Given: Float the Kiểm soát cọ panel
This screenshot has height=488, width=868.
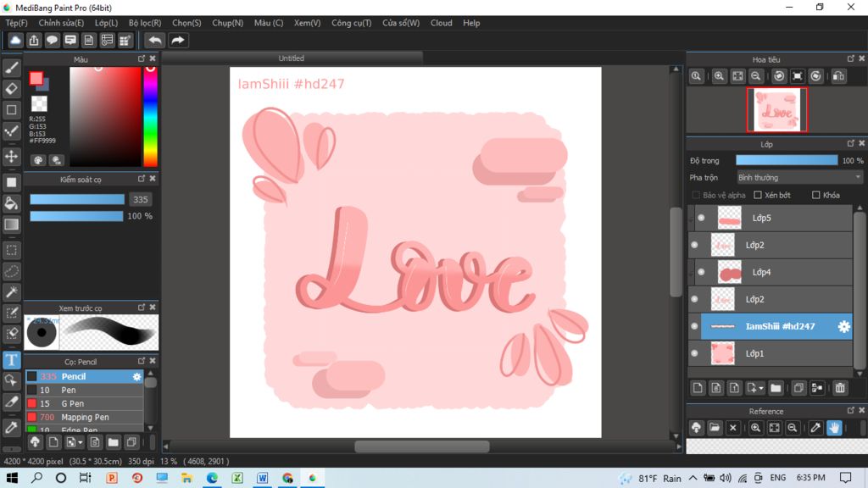Looking at the screenshot, I should pos(142,179).
